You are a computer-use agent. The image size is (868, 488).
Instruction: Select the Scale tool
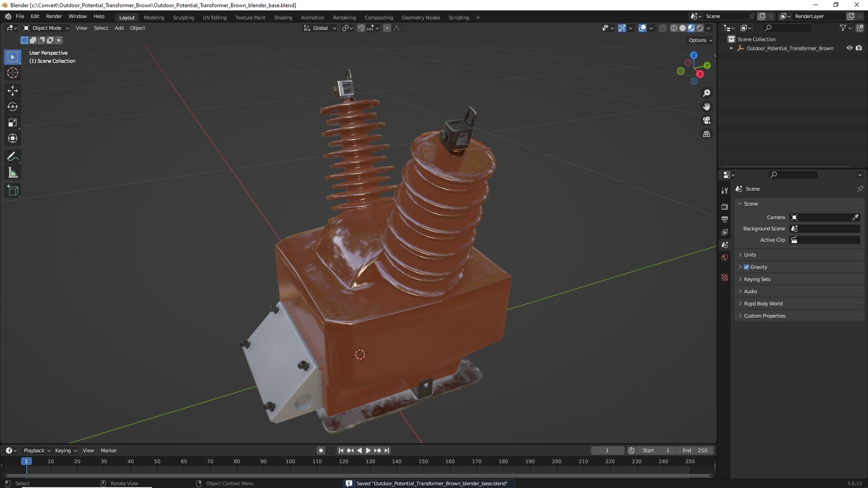coord(13,122)
